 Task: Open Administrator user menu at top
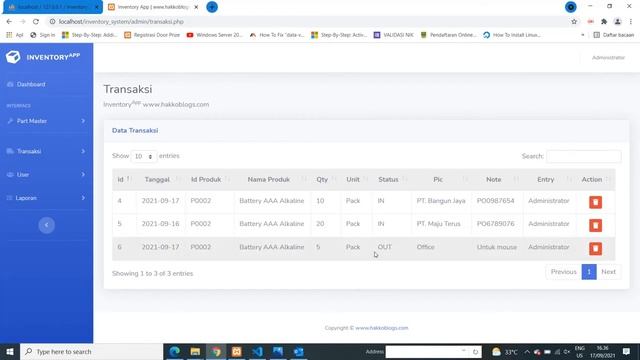(608, 58)
